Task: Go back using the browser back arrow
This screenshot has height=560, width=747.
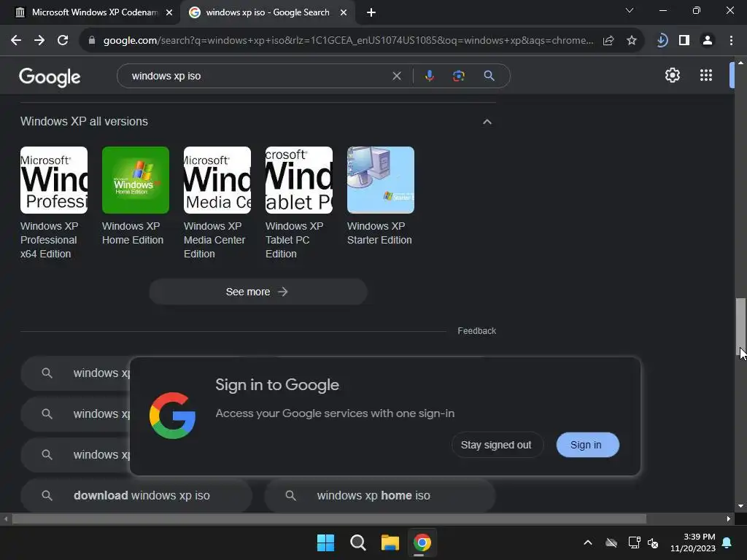Action: point(16,41)
